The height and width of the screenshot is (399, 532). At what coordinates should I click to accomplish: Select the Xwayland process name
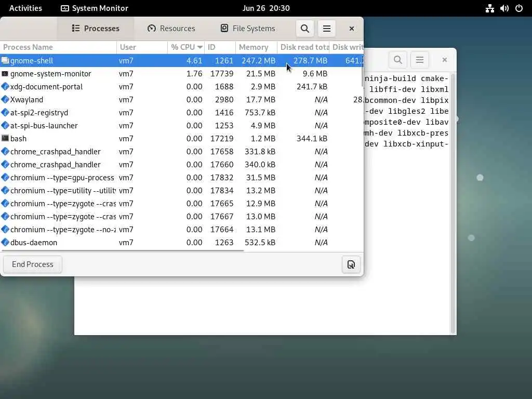(27, 100)
